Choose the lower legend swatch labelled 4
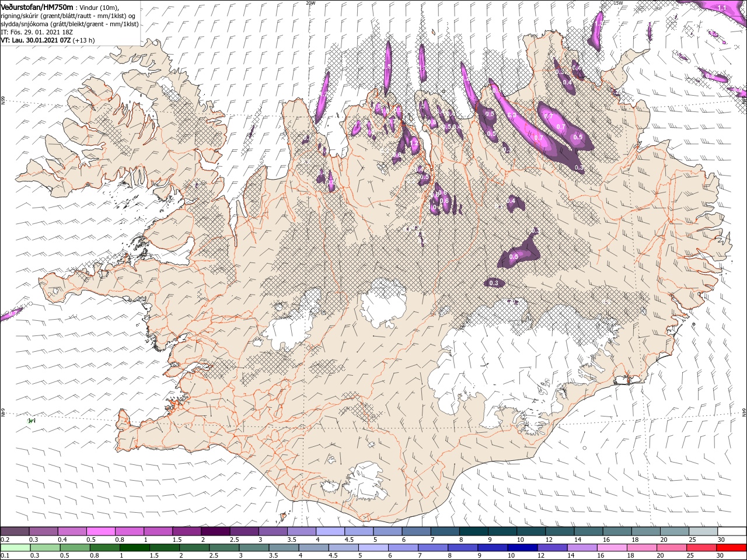 click(313, 548)
